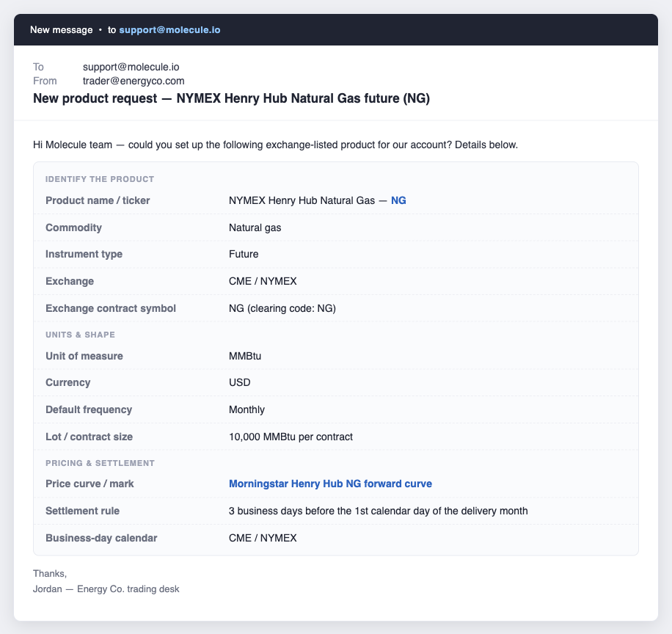Click the 'Commodity' row label
The height and width of the screenshot is (634, 672).
tap(73, 227)
